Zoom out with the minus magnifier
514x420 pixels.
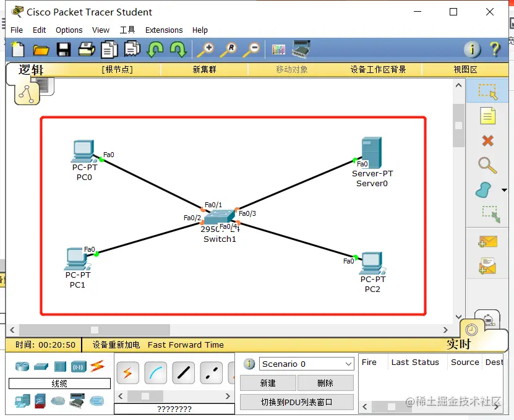click(251, 49)
